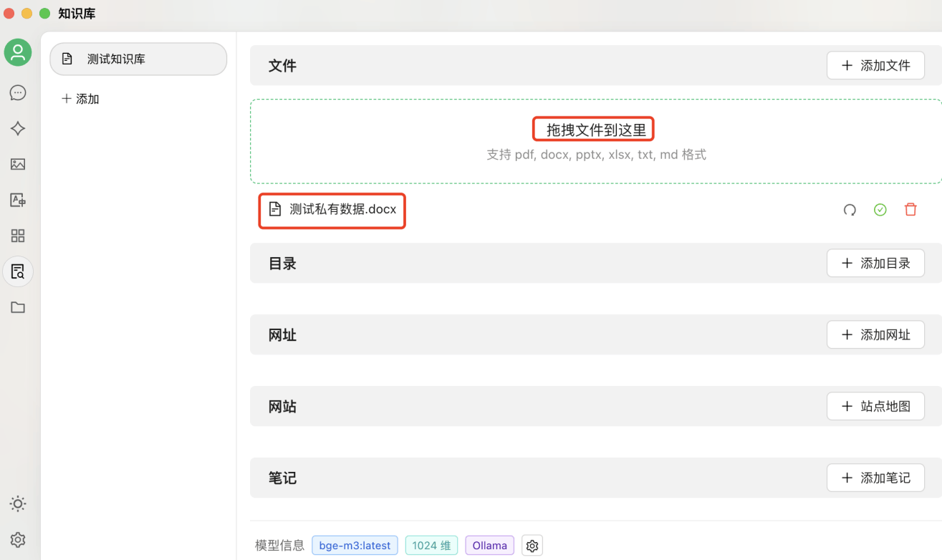Click the user avatar at sidebar top
The image size is (942, 560).
tap(18, 52)
